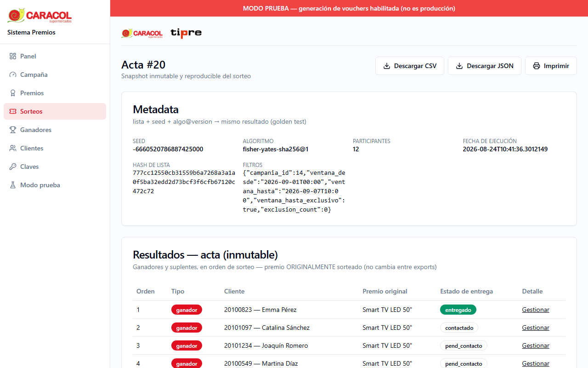
Task: Click Smart TV LED 50" in Catalina Sánchez row
Action: click(387, 328)
